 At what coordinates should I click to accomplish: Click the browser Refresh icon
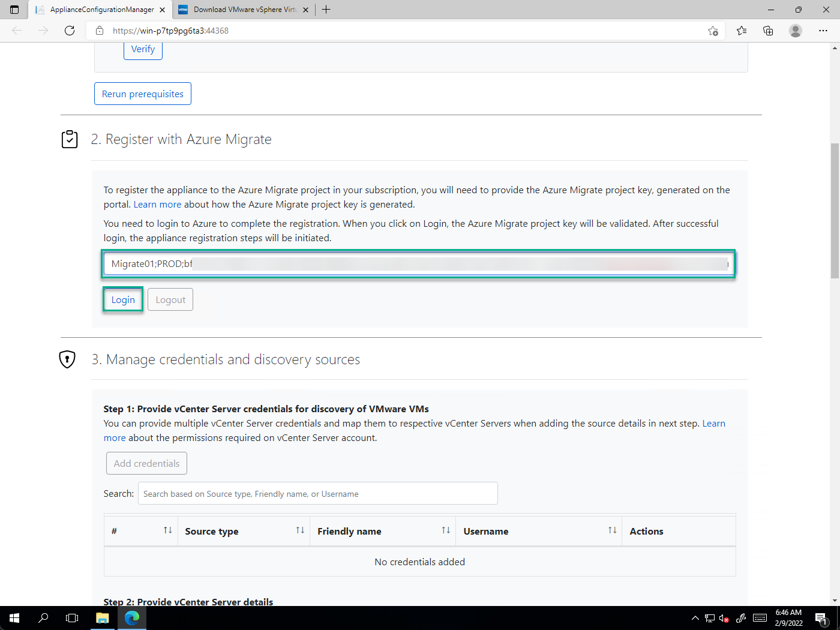tap(70, 31)
